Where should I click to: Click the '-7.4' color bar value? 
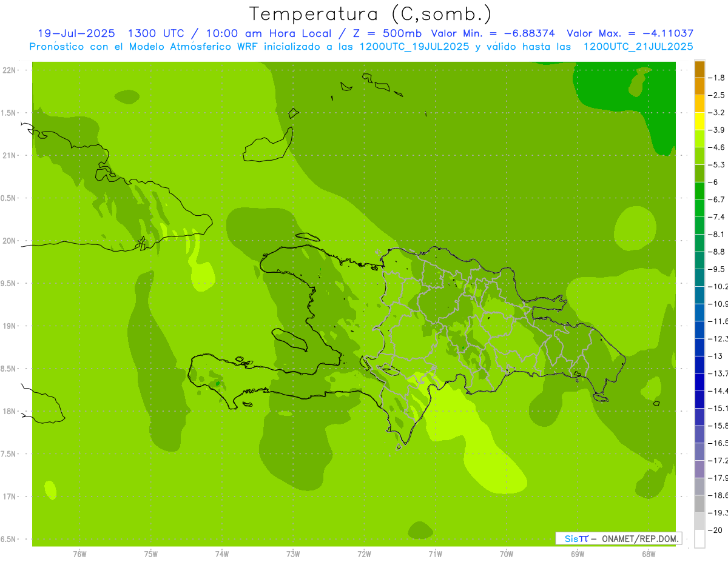[x=717, y=216]
